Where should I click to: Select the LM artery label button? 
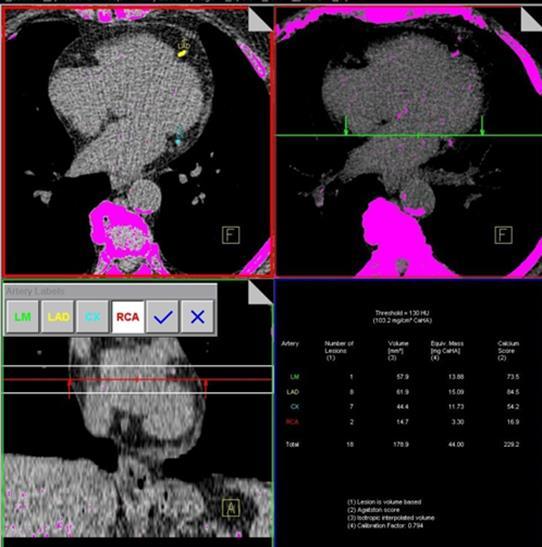(x=22, y=317)
